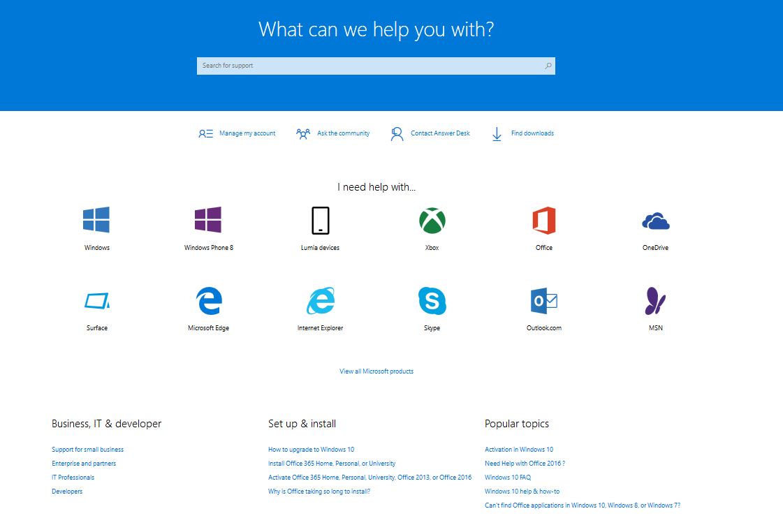Click the Ask the community people icon
Viewport: 783px width, 532px height.
303,133
